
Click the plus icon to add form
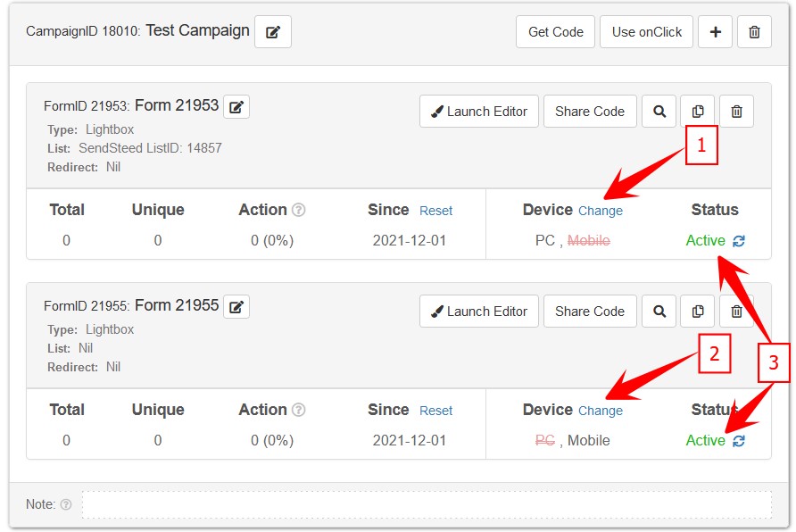715,32
